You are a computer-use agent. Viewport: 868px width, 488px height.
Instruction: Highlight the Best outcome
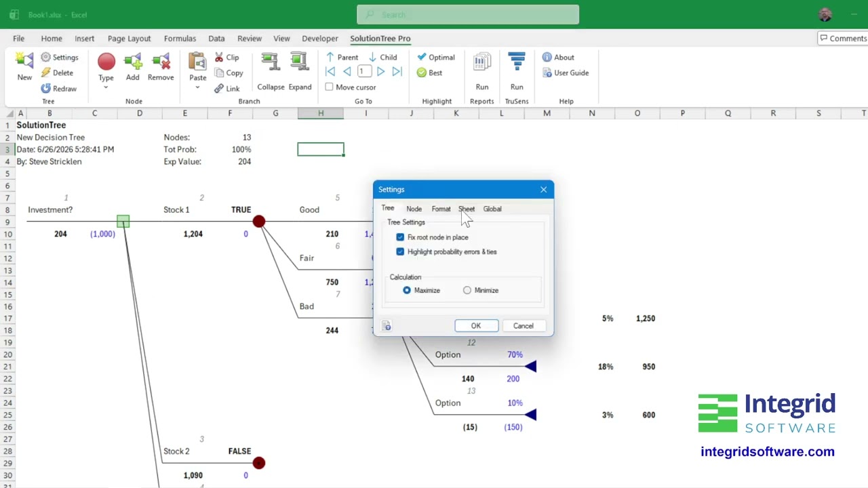tap(429, 73)
